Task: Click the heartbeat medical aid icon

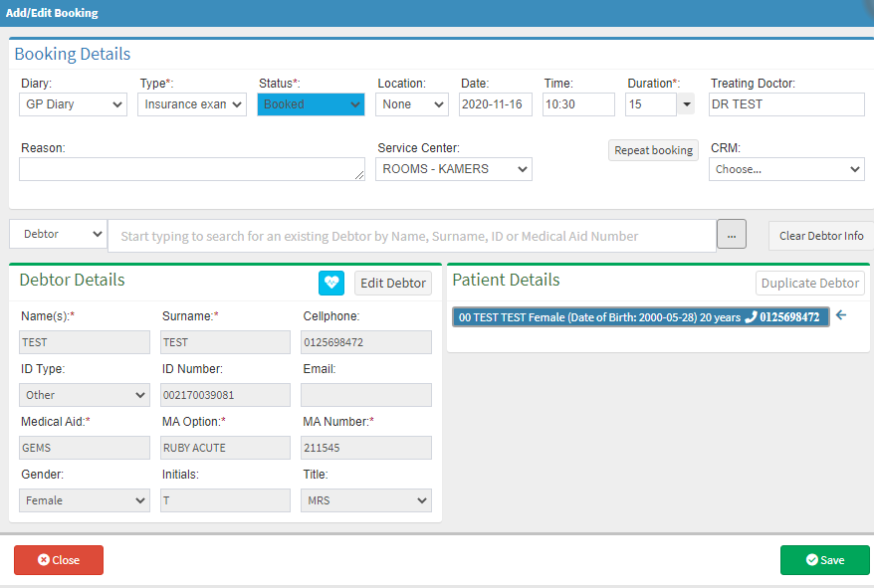Action: 330,284
